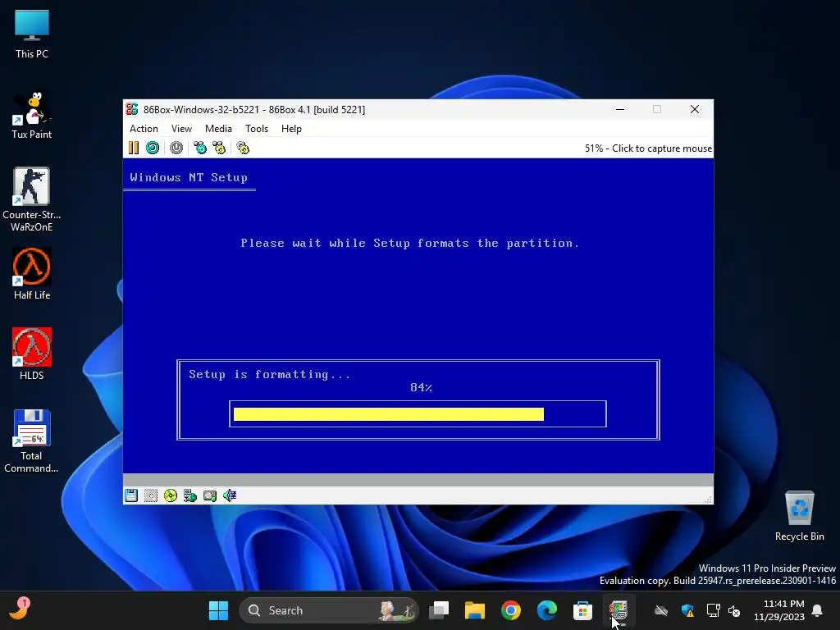Select the Tux Paint desktop shortcut
Screen dimensions: 840x630
pos(32,115)
